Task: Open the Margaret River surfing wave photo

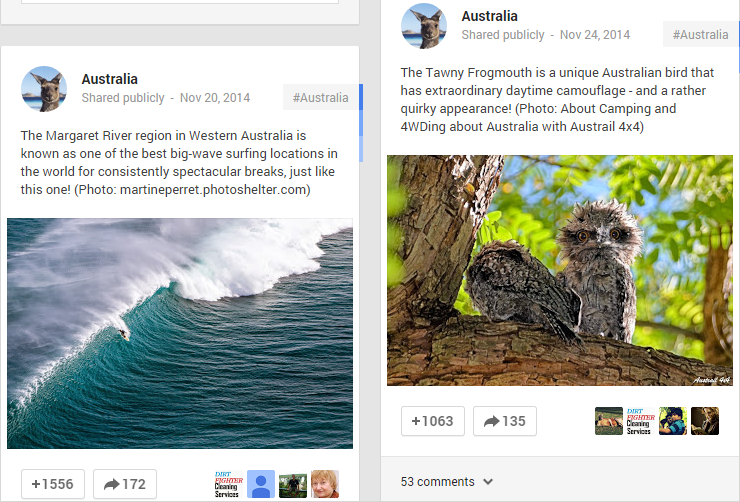Action: pos(180,333)
